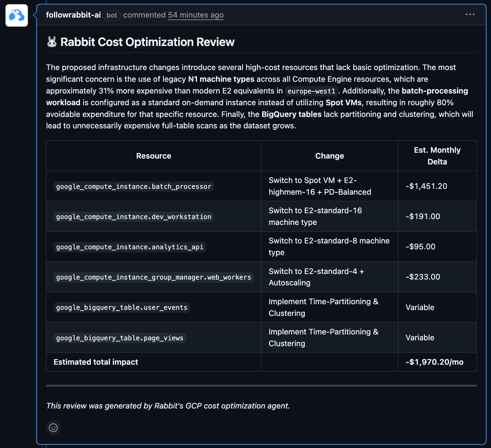The height and width of the screenshot is (448, 491).
Task: Click the '-$233.00' delta value
Action: [423, 277]
